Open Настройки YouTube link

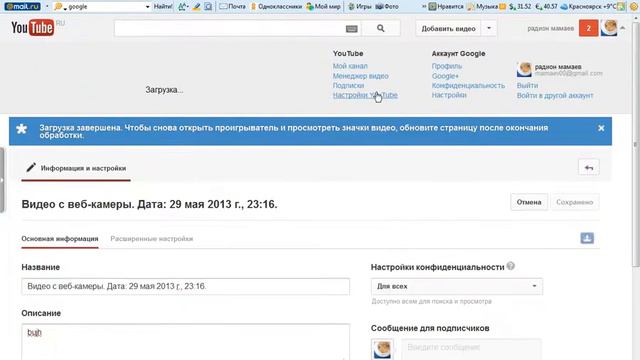point(365,95)
